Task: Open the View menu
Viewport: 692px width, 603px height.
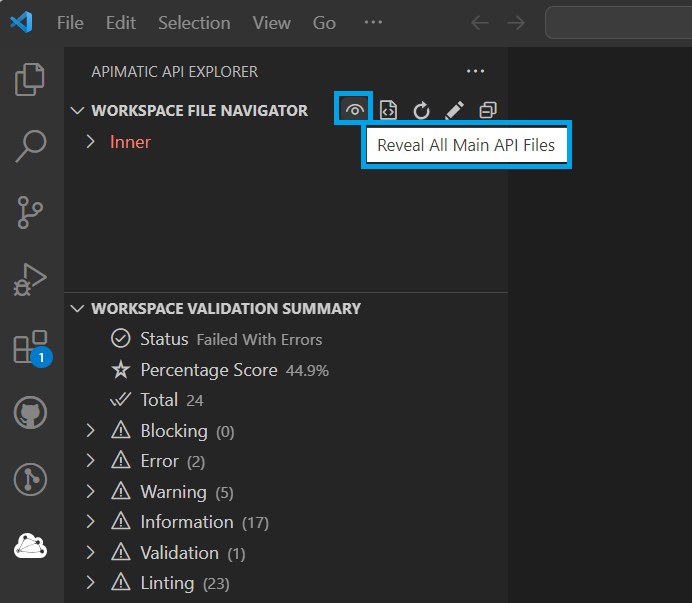Action: (271, 23)
